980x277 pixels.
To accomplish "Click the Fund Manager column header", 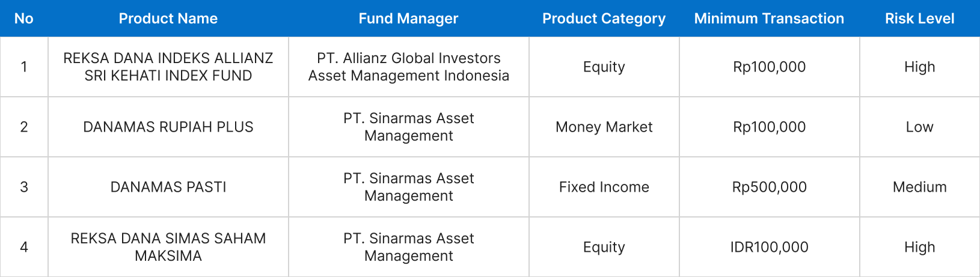I will [x=408, y=19].
